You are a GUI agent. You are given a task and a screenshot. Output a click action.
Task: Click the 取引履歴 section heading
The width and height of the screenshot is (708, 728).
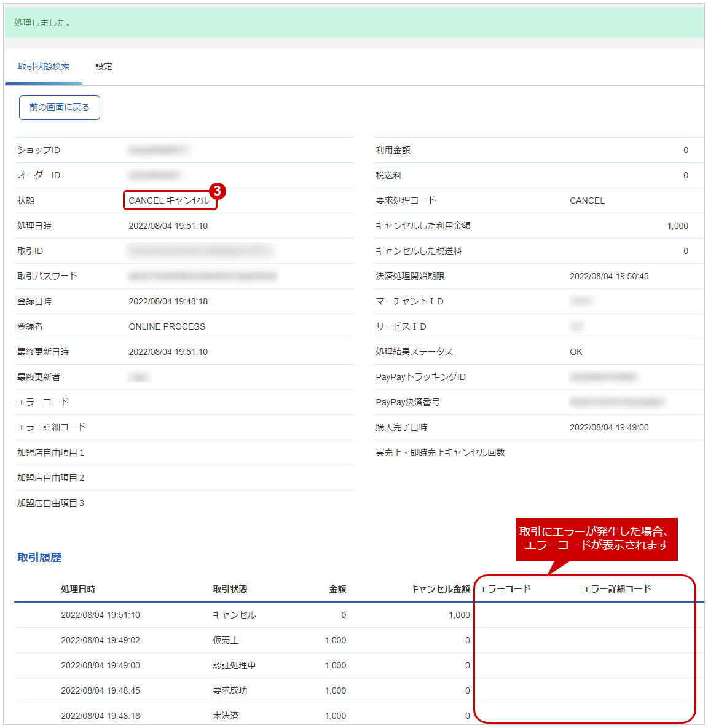tap(39, 557)
